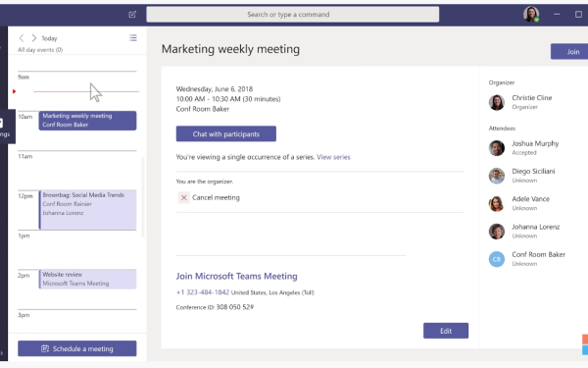
Task: Click Conference ID 308 050 52# text
Action: coord(215,307)
